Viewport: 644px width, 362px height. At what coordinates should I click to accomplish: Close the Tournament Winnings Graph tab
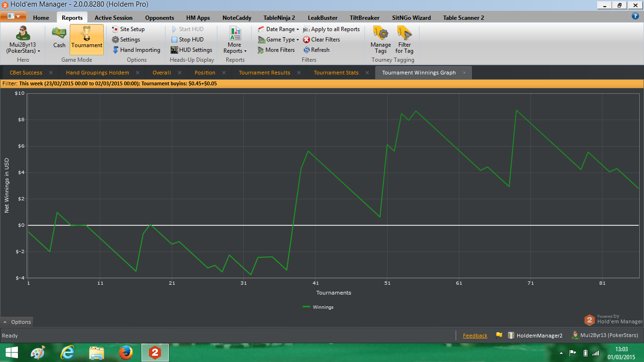464,73
